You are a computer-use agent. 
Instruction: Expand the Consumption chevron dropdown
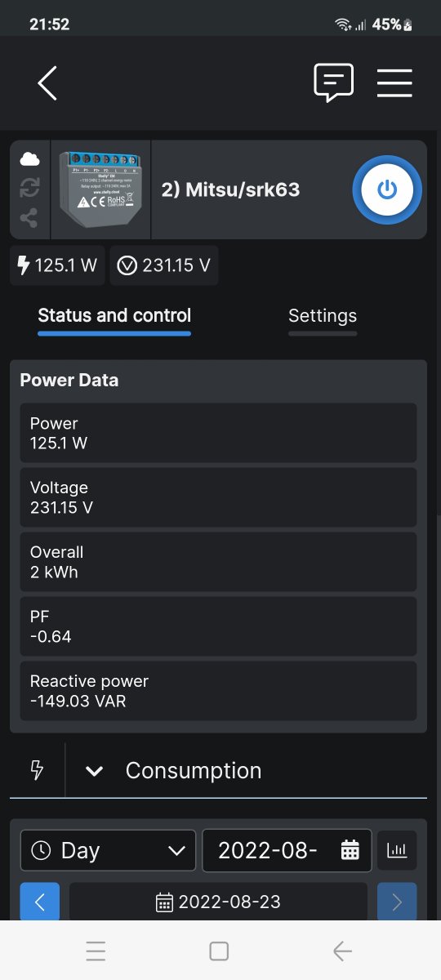(95, 771)
